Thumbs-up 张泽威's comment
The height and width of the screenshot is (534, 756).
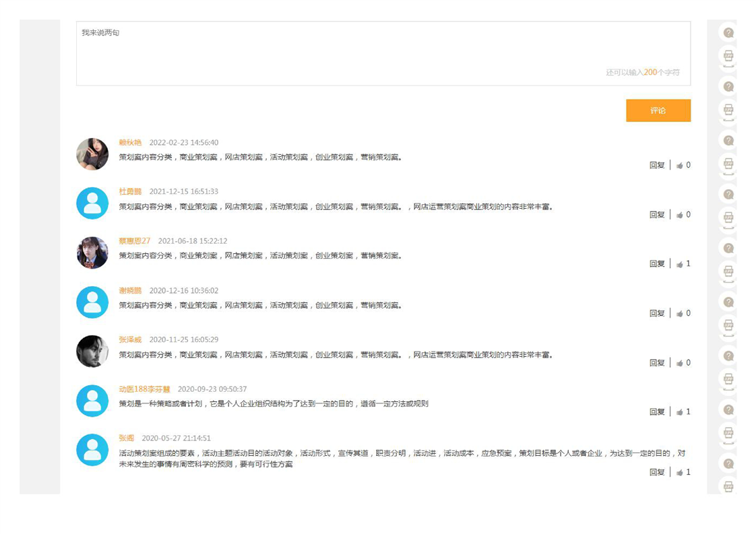[x=680, y=363]
